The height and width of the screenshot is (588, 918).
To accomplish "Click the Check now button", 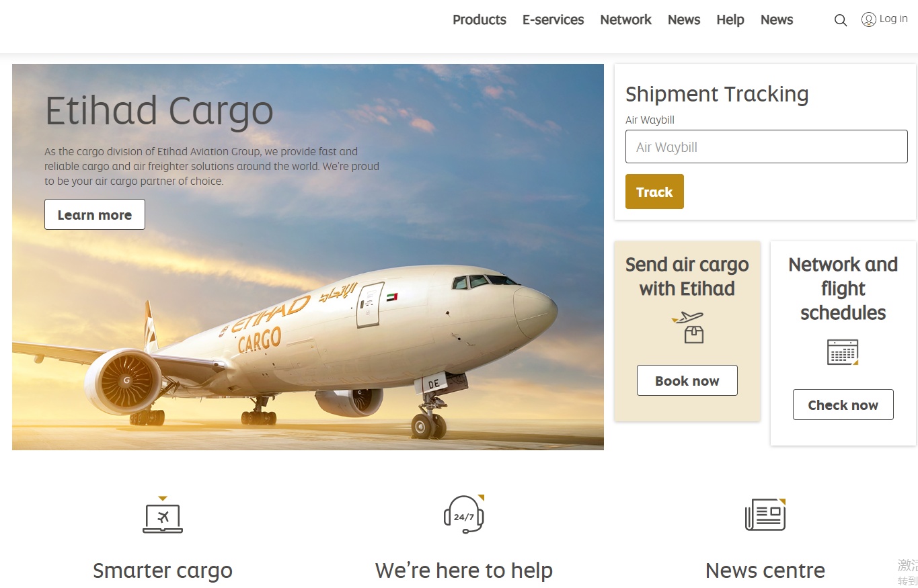I will click(843, 405).
